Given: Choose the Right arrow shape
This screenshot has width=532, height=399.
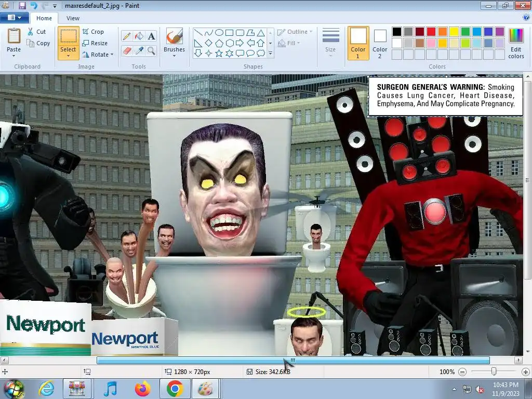Looking at the screenshot, I should [x=240, y=43].
